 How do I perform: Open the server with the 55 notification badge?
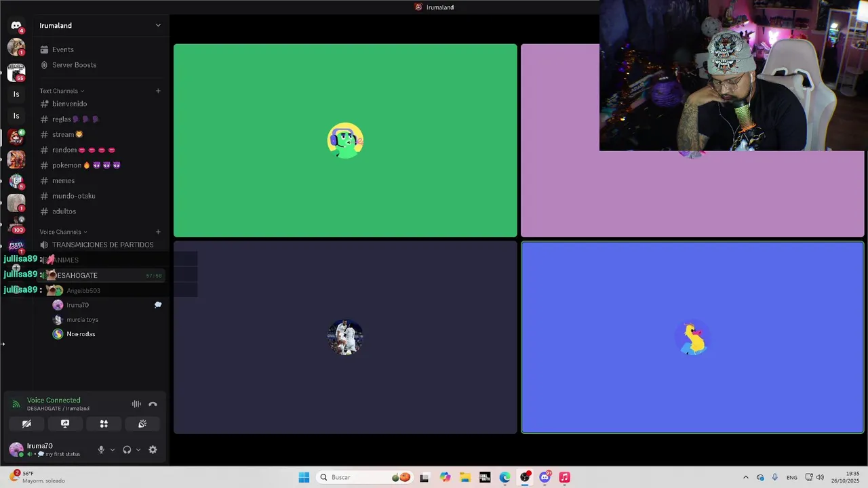(16, 72)
